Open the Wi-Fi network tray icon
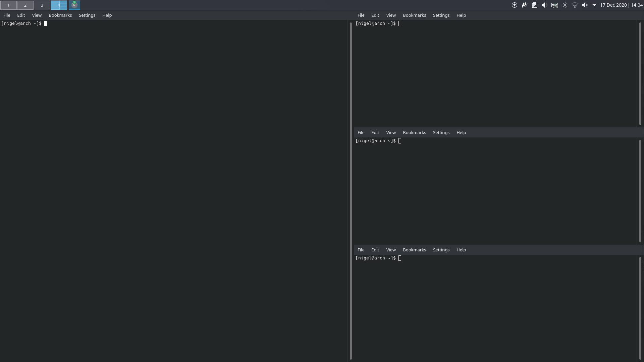 [575, 5]
